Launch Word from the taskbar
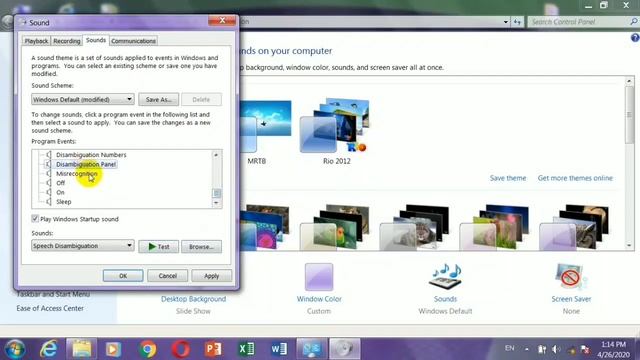Screen dimensions: 640x360 [x=279, y=349]
